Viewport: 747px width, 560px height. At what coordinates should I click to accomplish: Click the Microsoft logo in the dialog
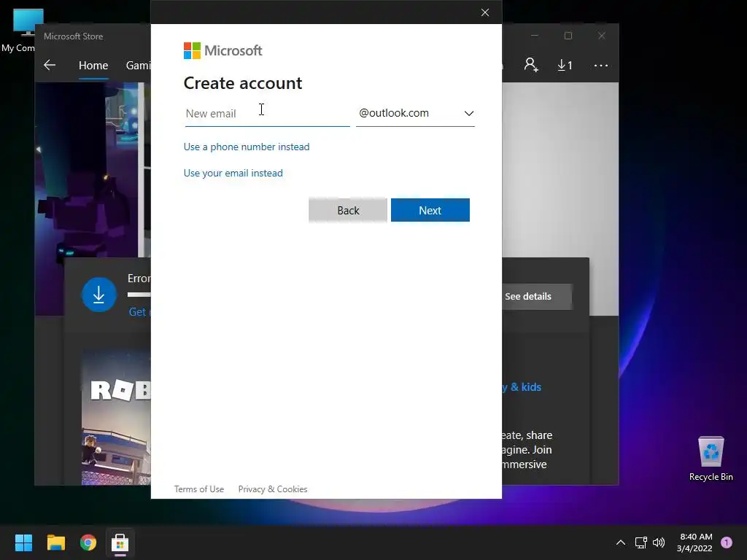(x=222, y=50)
